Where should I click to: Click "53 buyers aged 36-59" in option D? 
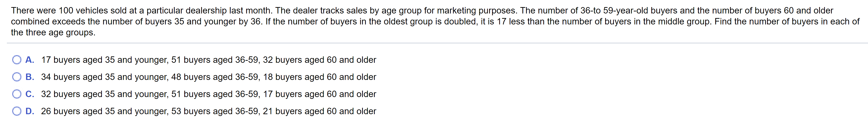tap(215, 111)
